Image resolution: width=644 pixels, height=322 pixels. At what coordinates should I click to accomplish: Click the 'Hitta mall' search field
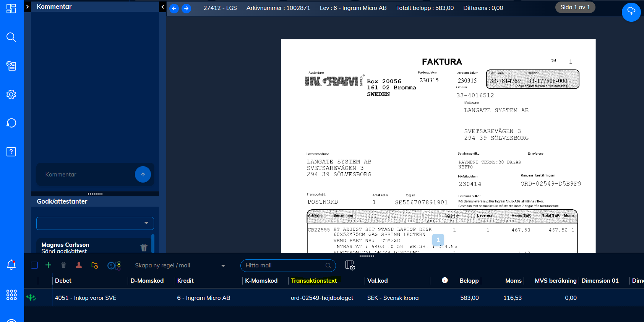[x=285, y=265]
